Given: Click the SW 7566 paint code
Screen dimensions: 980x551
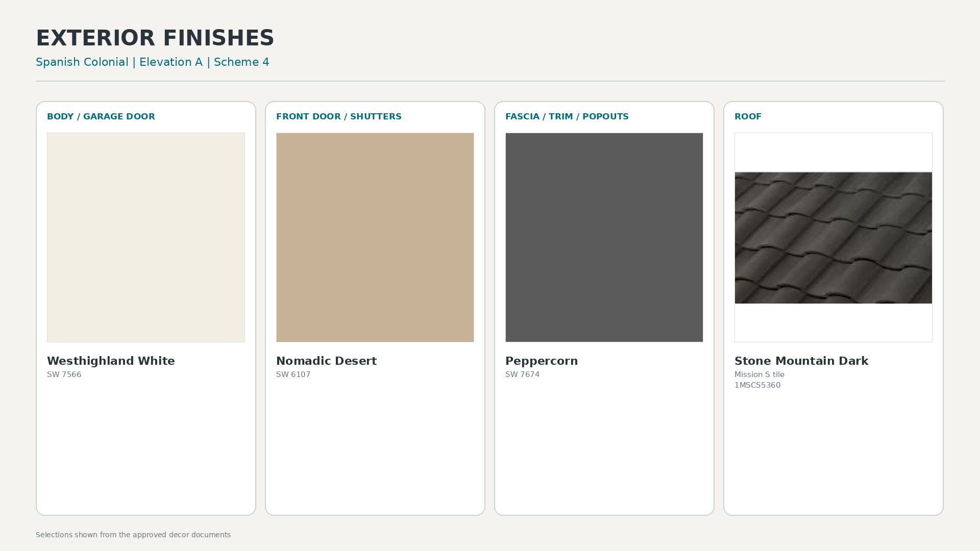Looking at the screenshot, I should [x=64, y=374].
